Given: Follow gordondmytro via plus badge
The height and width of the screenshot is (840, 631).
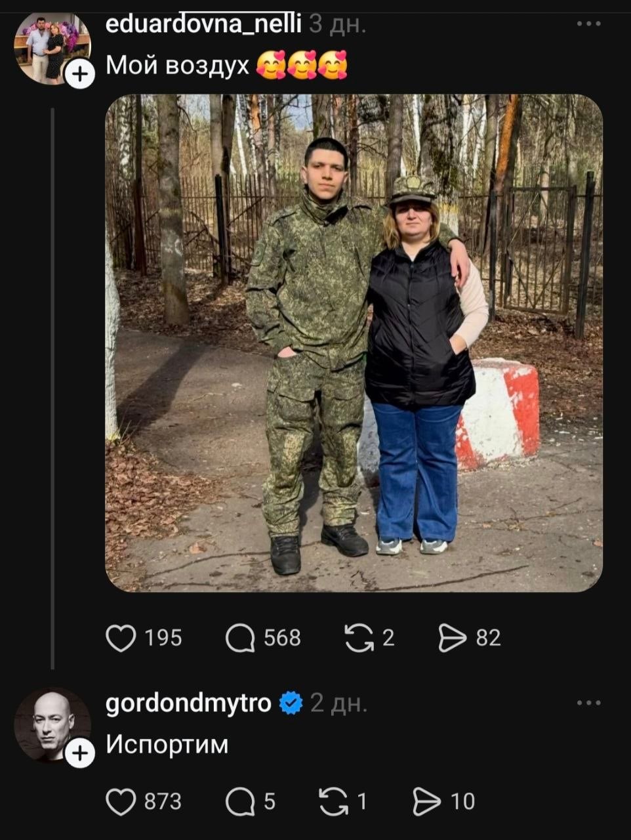Looking at the screenshot, I should pyautogui.click(x=80, y=753).
